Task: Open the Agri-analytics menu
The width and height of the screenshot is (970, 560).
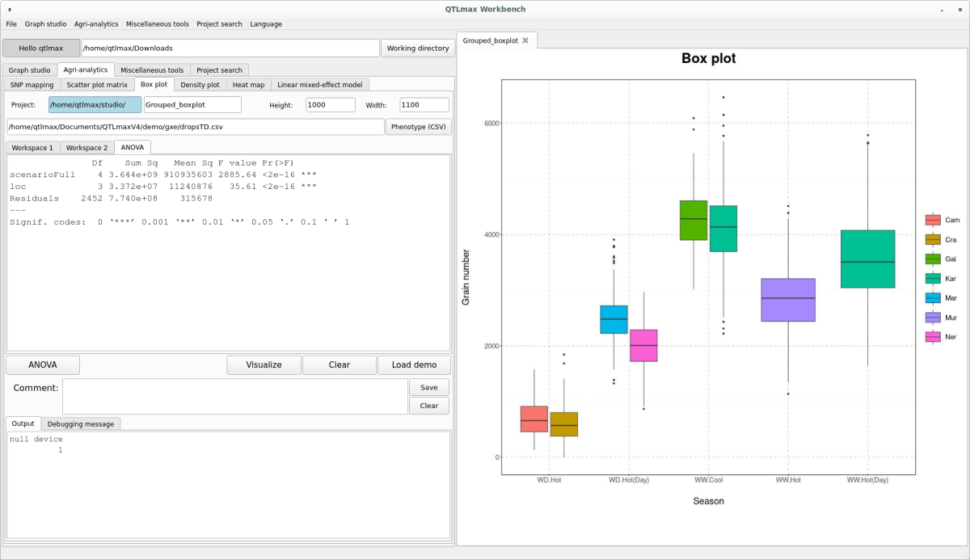Action: [x=98, y=24]
